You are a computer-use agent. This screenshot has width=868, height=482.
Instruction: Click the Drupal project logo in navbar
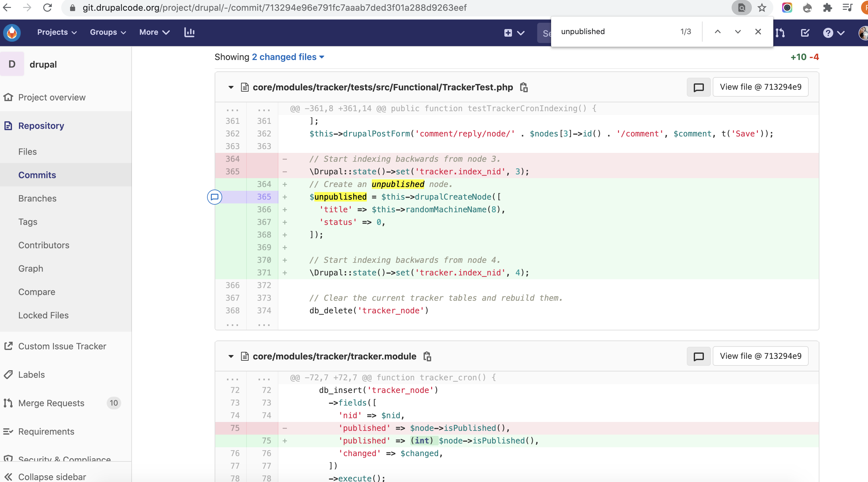coord(12,33)
